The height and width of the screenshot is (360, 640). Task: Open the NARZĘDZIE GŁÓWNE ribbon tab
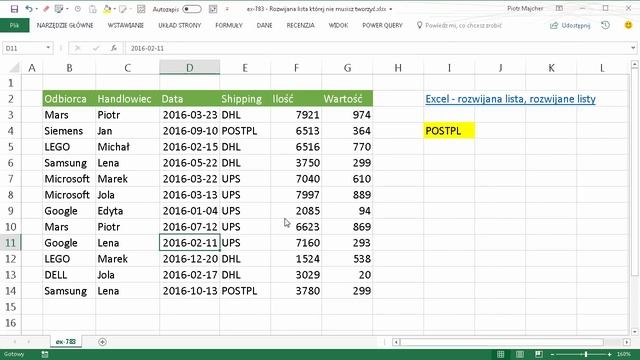click(x=65, y=25)
